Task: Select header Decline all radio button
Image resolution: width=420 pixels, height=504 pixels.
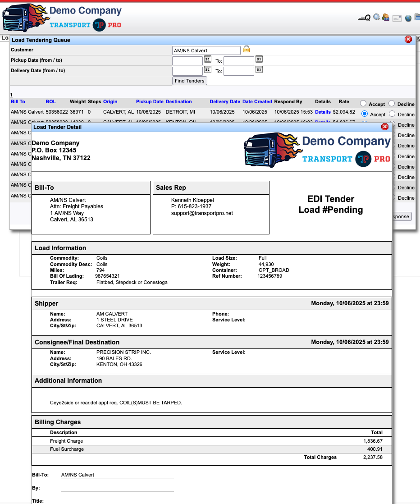Action: tap(392, 104)
